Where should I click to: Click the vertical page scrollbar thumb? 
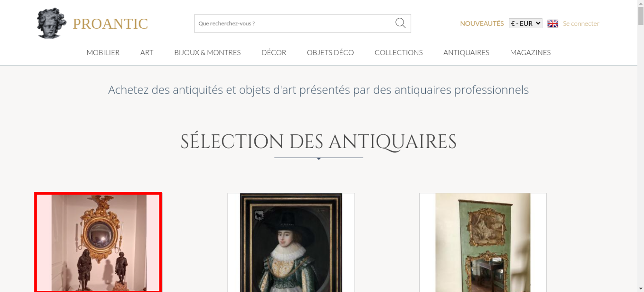(x=640, y=15)
